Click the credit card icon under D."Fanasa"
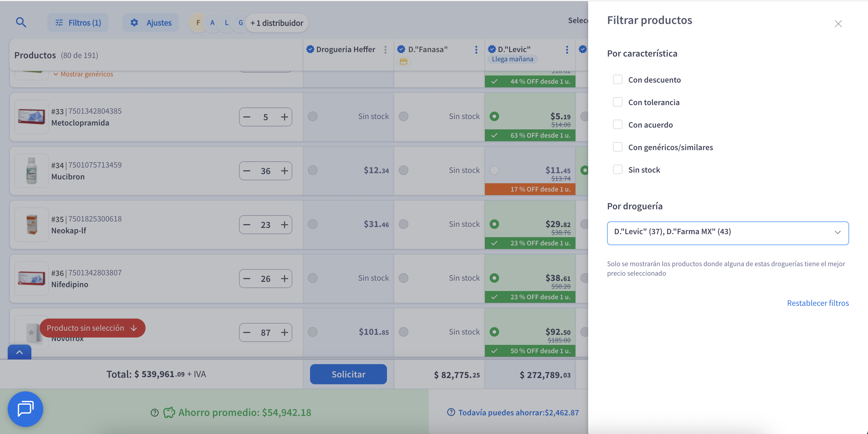Image resolution: width=868 pixels, height=434 pixels. (x=403, y=62)
